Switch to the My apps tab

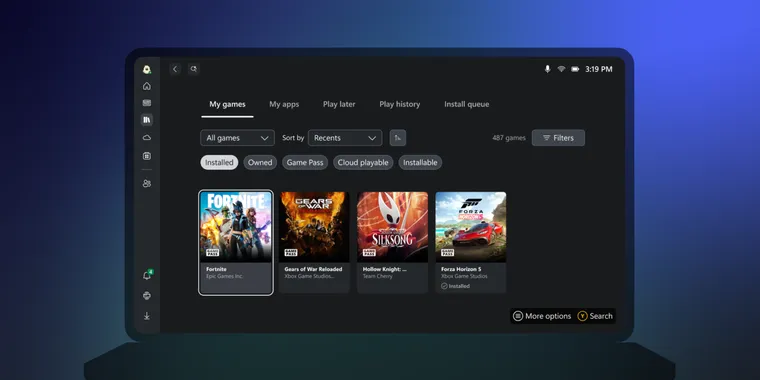[x=284, y=104]
